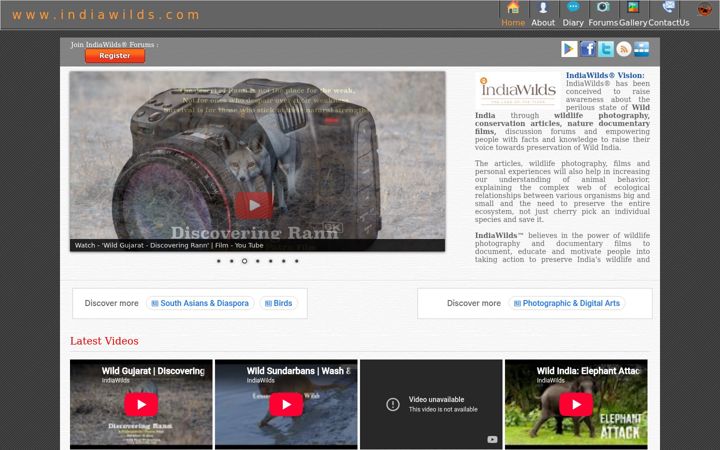720x450 pixels.
Task: Open the Diary speech-bubble icon
Action: [x=573, y=7]
